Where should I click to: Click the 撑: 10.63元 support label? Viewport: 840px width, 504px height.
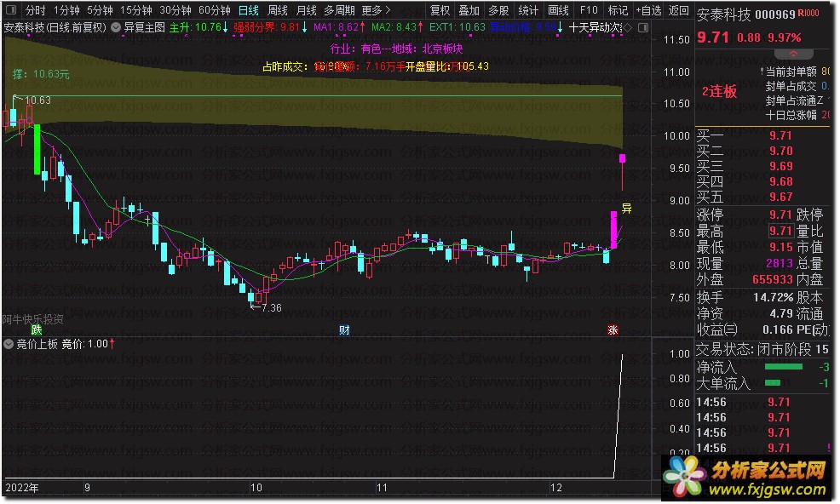41,74
